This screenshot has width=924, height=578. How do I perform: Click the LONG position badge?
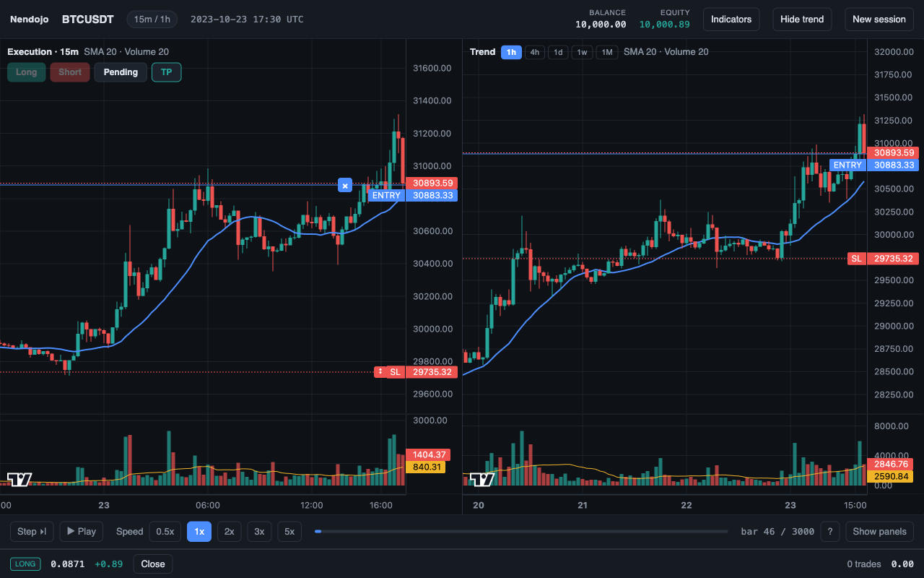[25, 564]
